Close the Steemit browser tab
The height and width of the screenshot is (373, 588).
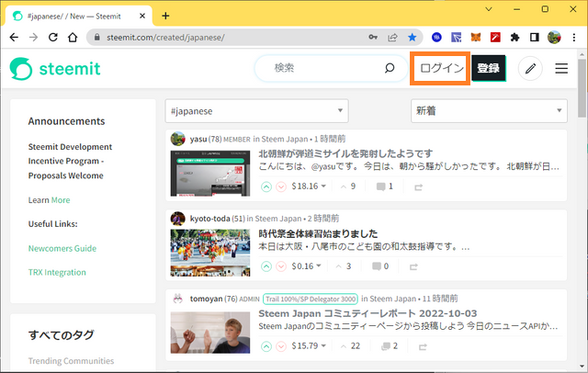tap(142, 17)
